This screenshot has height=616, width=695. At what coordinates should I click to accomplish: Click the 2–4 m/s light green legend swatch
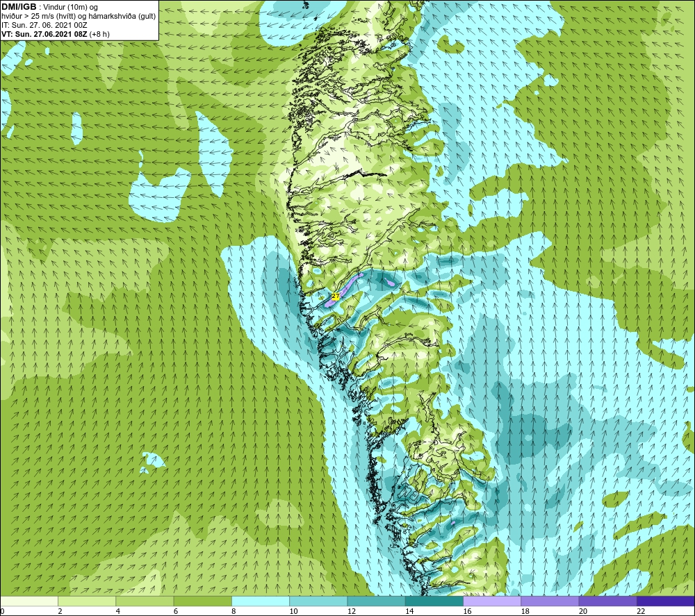(x=87, y=601)
